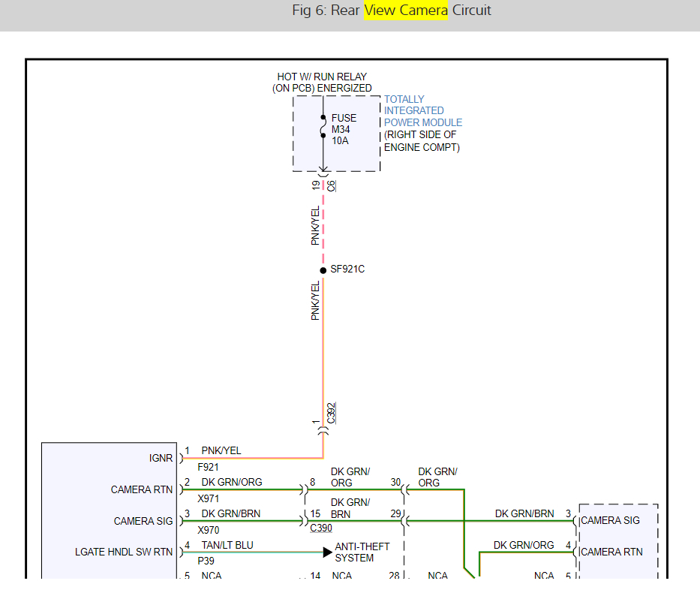Viewport: 700px width, 599px height.
Task: Click the 'FUSE M34 10A' label
Action: 344,130
